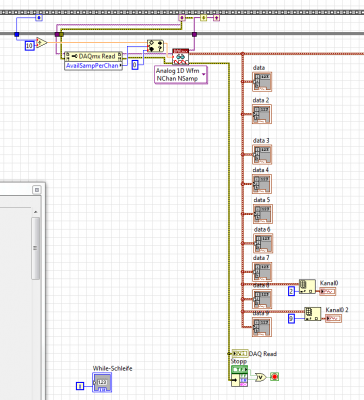
Task: Select the 'data 7' indicator terminal
Action: 262,272
